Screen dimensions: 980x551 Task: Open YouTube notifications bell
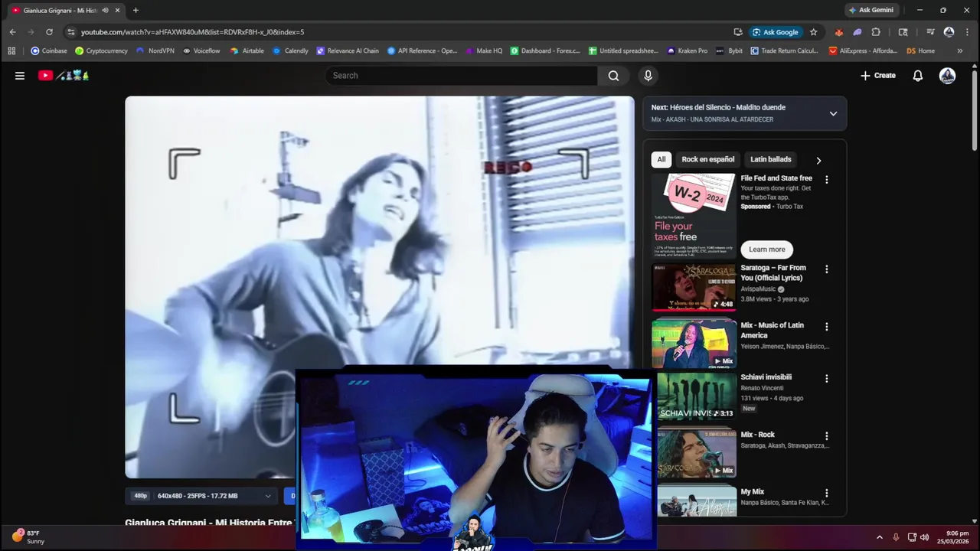(x=917, y=76)
